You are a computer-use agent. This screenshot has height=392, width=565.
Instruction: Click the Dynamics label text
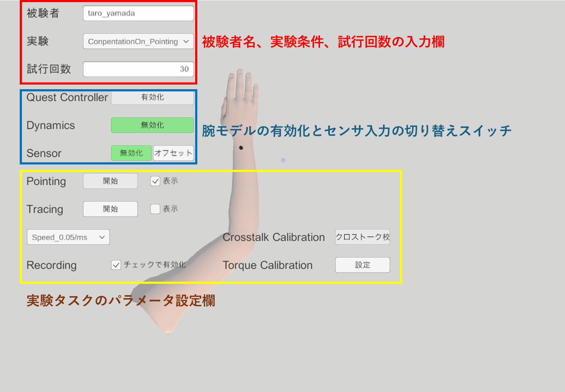51,125
